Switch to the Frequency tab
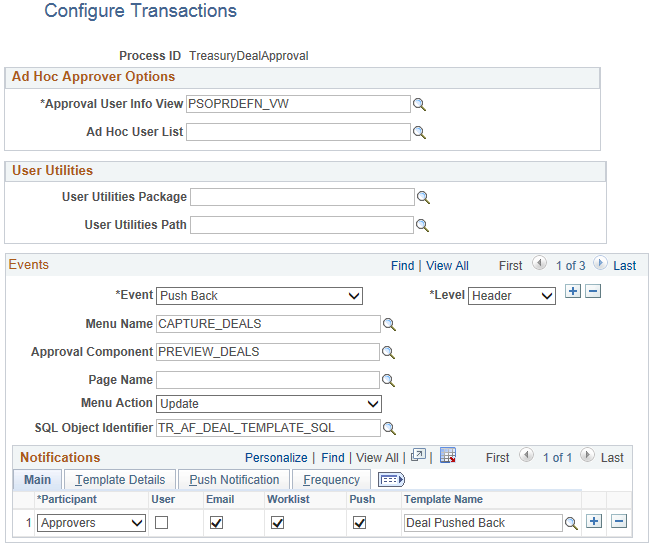 pos(331,480)
